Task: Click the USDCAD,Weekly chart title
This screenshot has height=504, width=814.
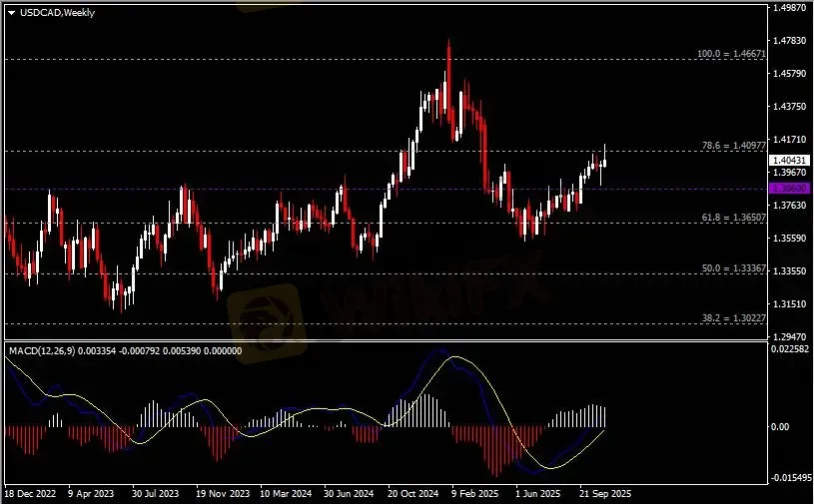Action: click(x=53, y=13)
